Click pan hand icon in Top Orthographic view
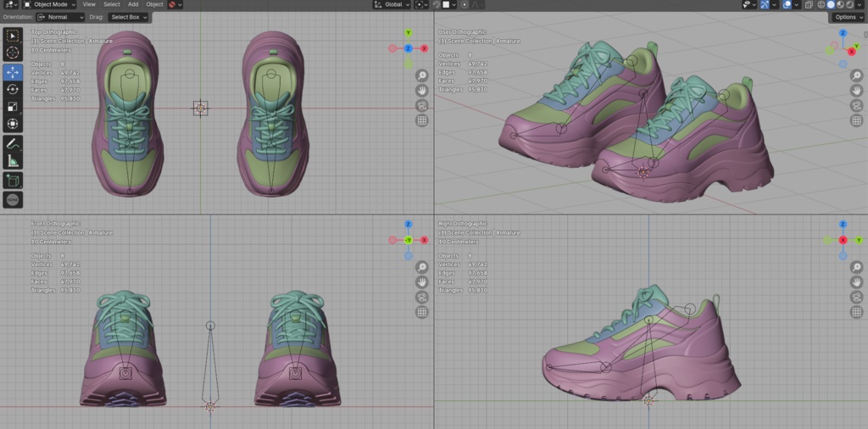Image resolution: width=868 pixels, height=429 pixels. 422,90
